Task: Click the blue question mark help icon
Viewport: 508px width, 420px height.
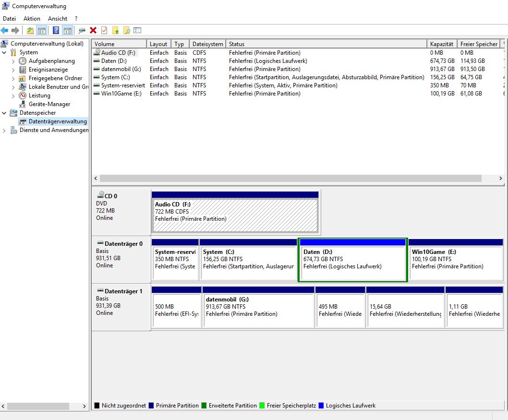Action: click(x=56, y=31)
